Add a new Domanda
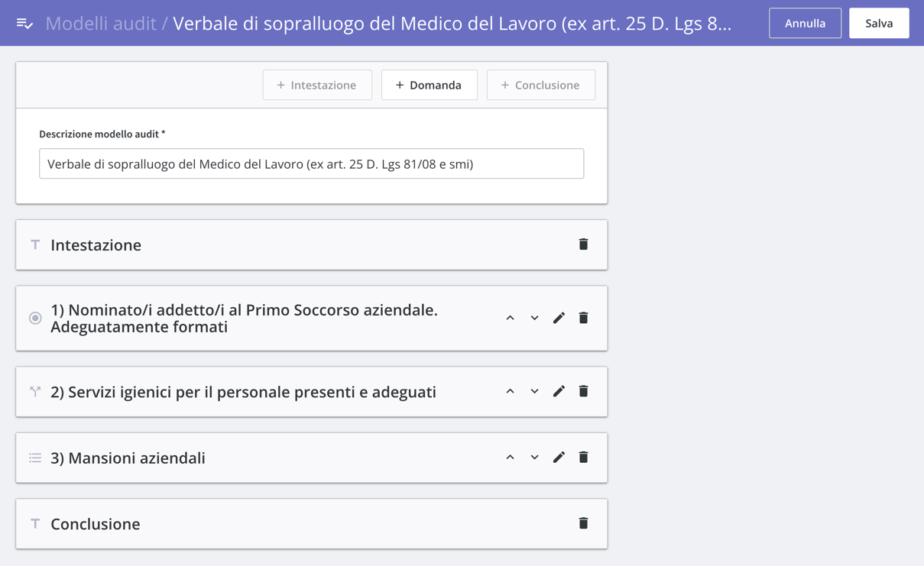The image size is (924, 566). click(429, 85)
